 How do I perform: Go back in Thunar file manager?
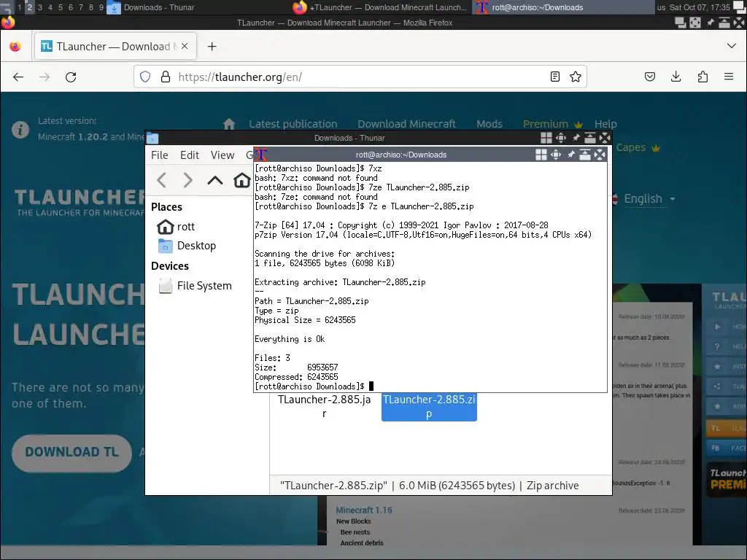click(x=161, y=180)
